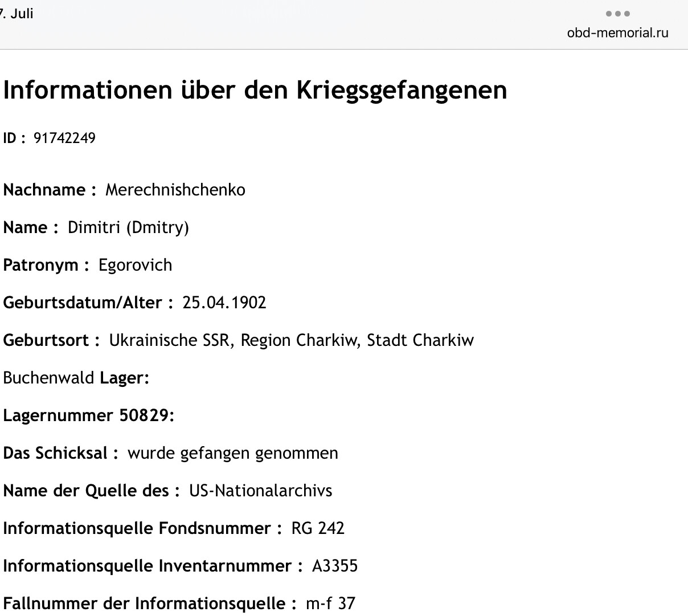Click the Name der Quelle des label
Screen dimensions: 688x616
(x=92, y=491)
